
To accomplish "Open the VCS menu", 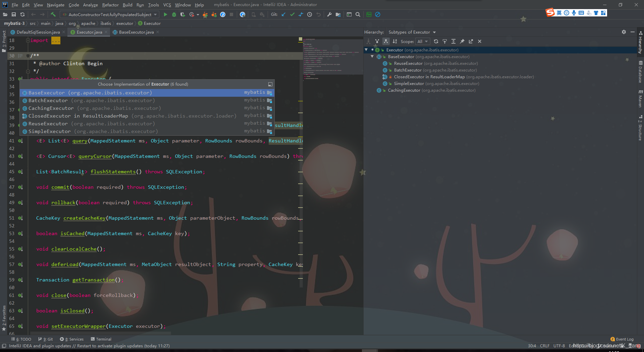I will tap(167, 5).
